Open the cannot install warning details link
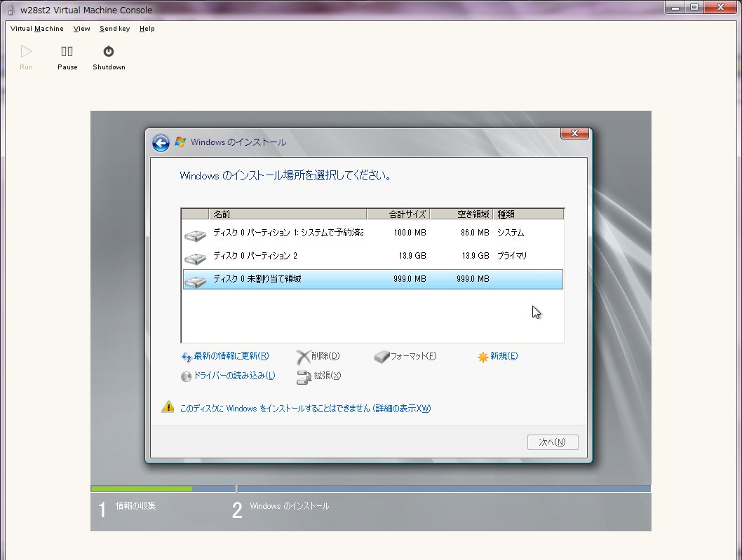742x560 pixels. tap(305, 408)
